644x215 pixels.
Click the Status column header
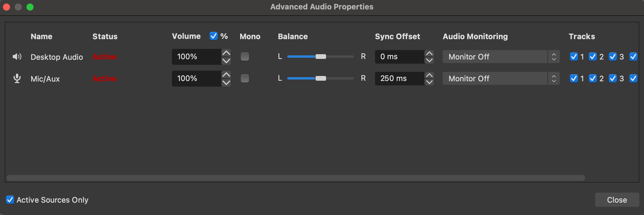(105, 36)
